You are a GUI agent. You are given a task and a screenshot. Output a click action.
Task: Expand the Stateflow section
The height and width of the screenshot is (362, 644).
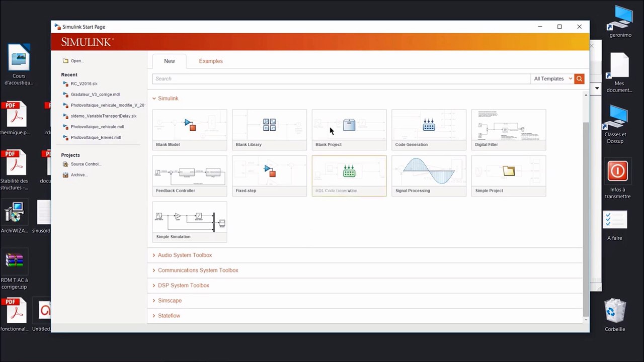coord(169,316)
